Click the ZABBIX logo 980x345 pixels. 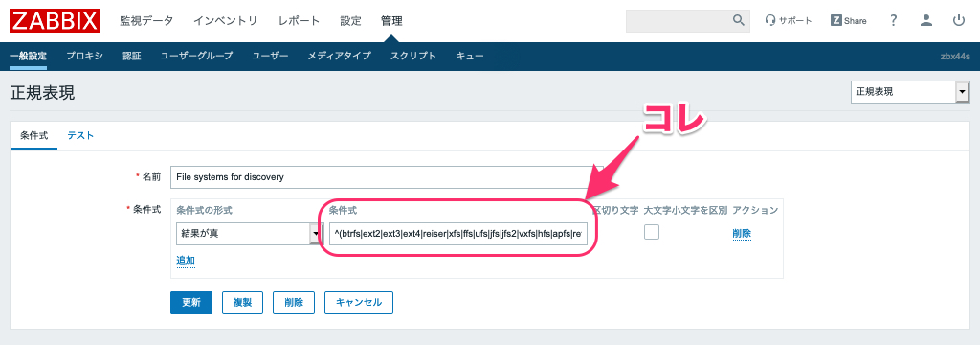(x=55, y=21)
